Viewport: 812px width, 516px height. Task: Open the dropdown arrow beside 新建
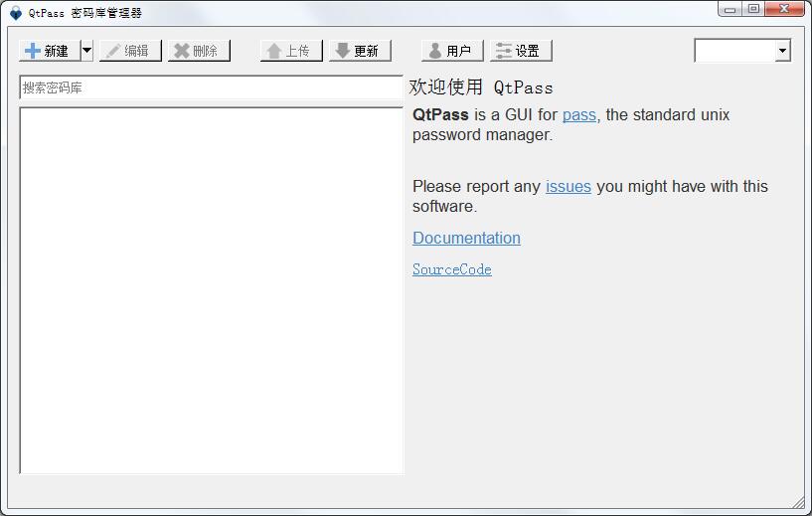(x=87, y=51)
